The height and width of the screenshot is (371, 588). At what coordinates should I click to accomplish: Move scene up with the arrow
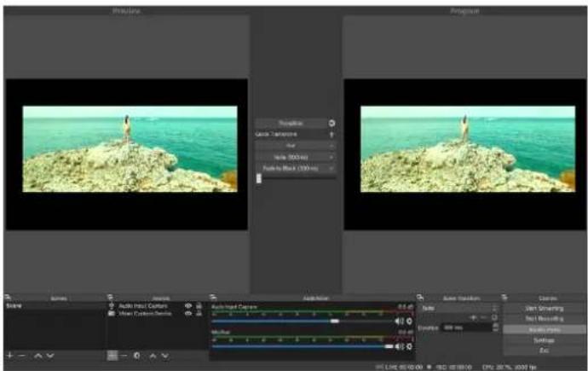37,356
